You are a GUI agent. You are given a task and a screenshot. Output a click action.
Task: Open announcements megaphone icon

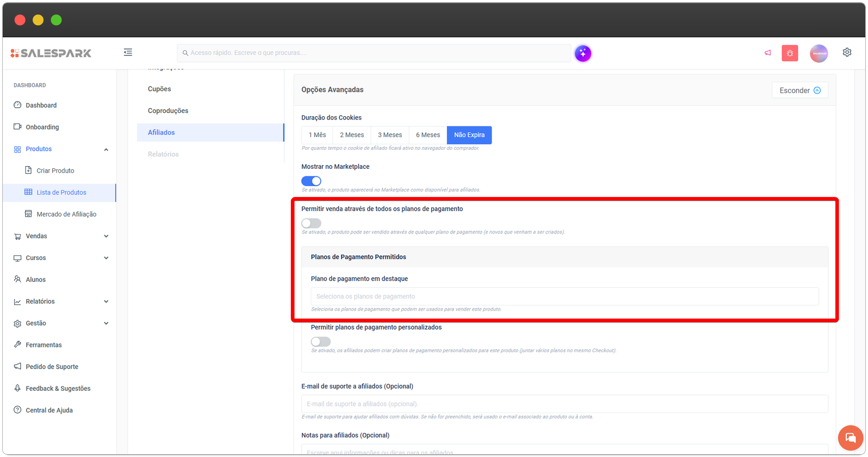[768, 53]
